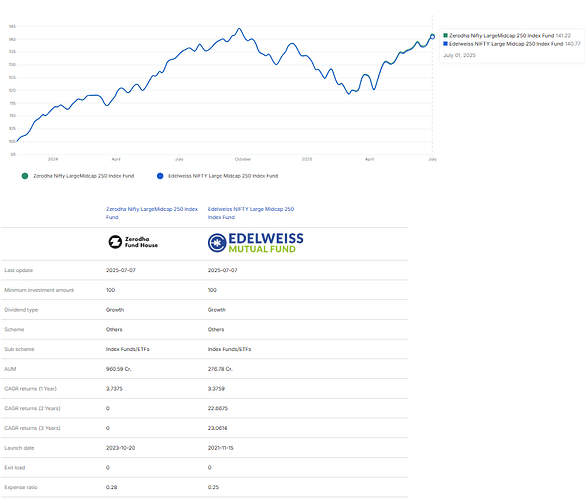585x500 pixels.
Task: Click the AUM value 960.59 Cr.
Action: [x=119, y=369]
